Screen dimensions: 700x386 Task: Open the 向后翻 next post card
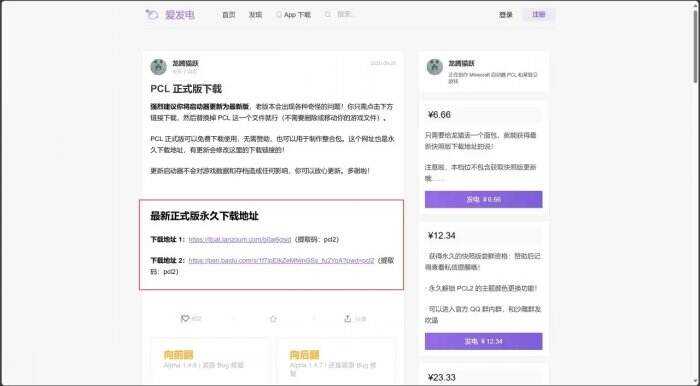(336, 360)
